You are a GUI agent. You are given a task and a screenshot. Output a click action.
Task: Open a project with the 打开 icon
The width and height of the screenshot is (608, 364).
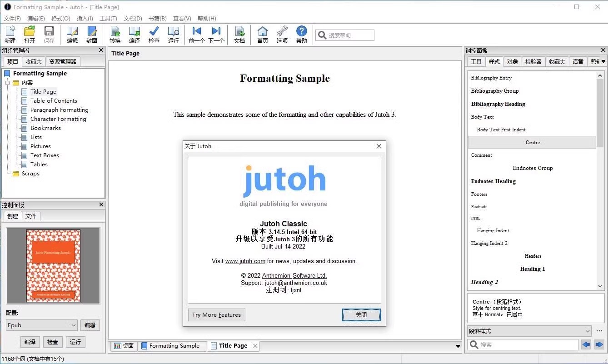pyautogui.click(x=30, y=35)
